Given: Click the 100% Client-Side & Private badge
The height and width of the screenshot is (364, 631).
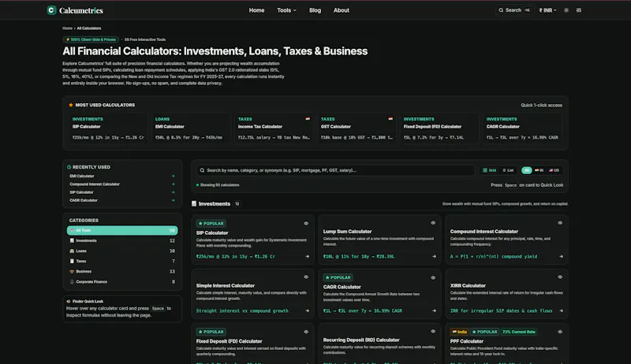Looking at the screenshot, I should pos(91,39).
